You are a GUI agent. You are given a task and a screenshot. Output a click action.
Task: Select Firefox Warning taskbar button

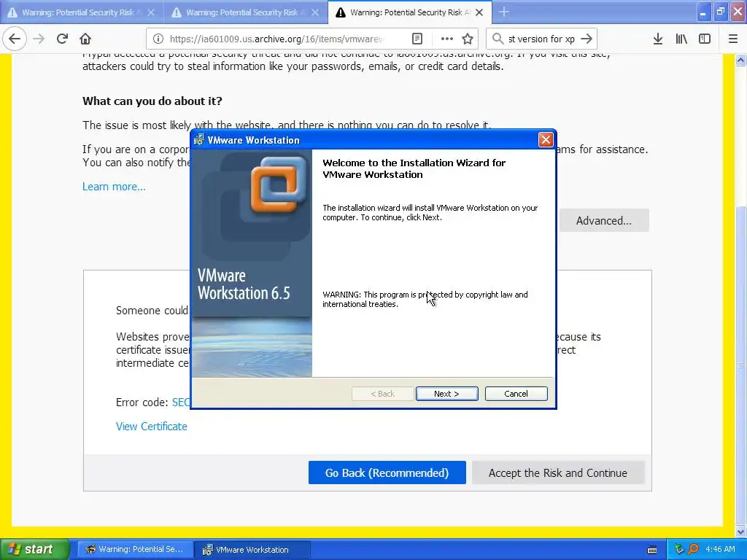tap(135, 549)
